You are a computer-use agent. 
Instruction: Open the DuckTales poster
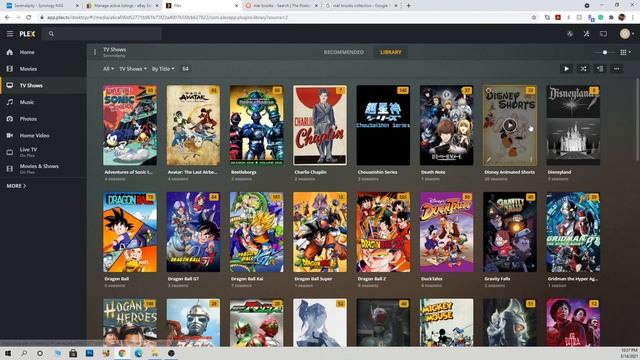coord(447,232)
